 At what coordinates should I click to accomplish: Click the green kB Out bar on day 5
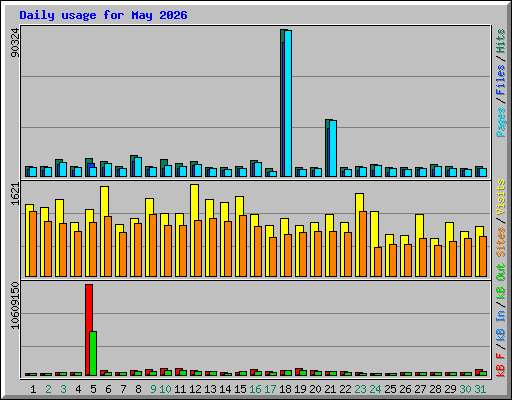93,353
